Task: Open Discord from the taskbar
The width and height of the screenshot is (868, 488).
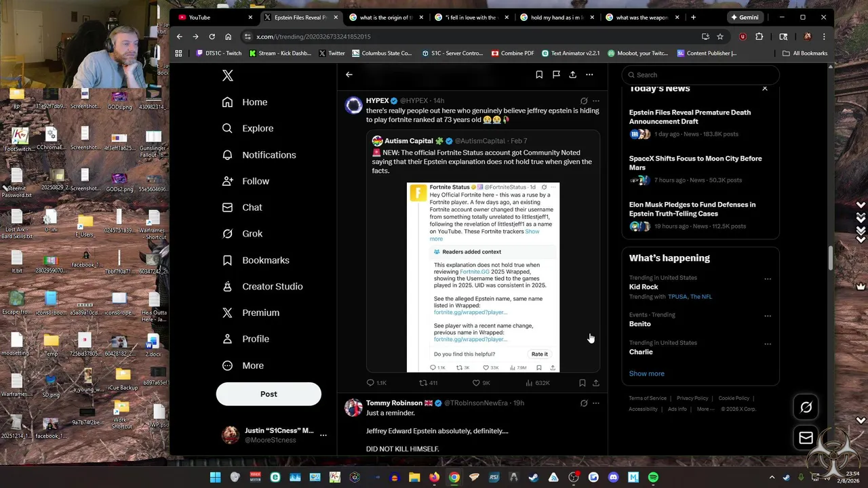Action: 614,477
